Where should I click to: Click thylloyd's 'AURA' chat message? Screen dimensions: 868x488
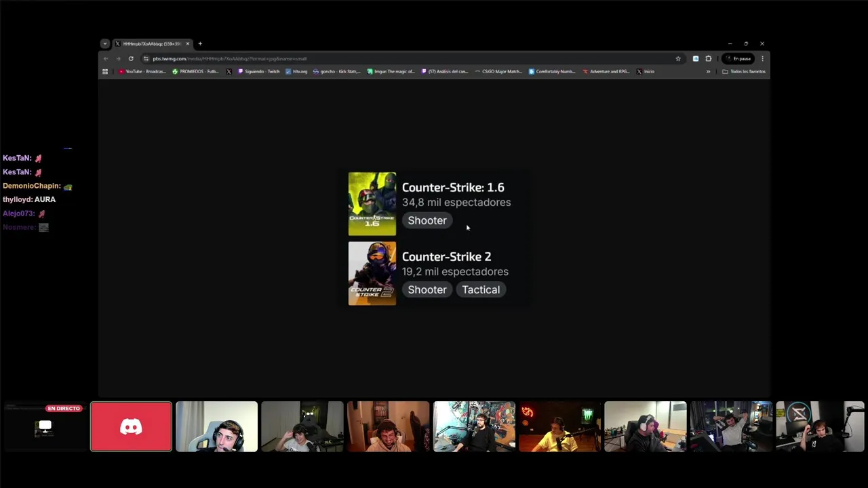pyautogui.click(x=45, y=199)
